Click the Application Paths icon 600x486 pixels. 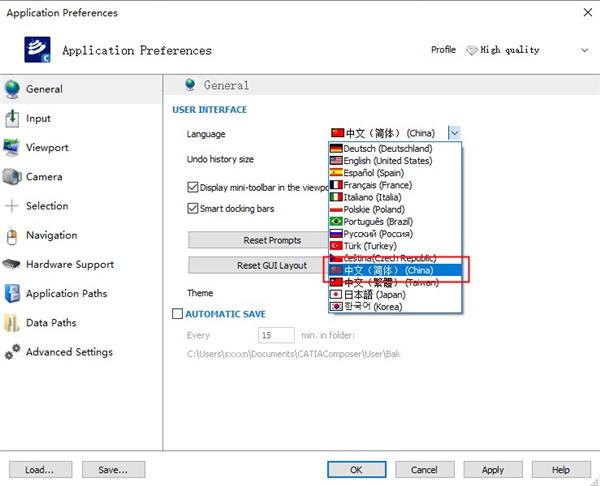click(x=12, y=294)
